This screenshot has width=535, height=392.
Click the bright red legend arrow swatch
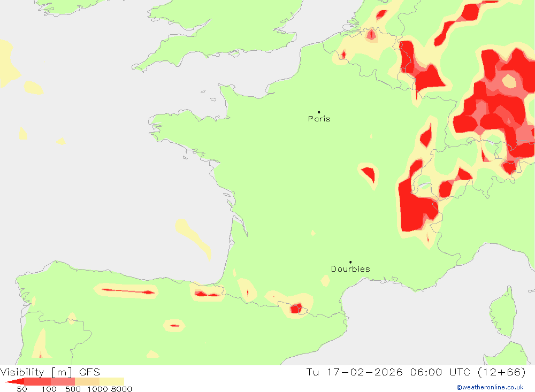(x=14, y=381)
